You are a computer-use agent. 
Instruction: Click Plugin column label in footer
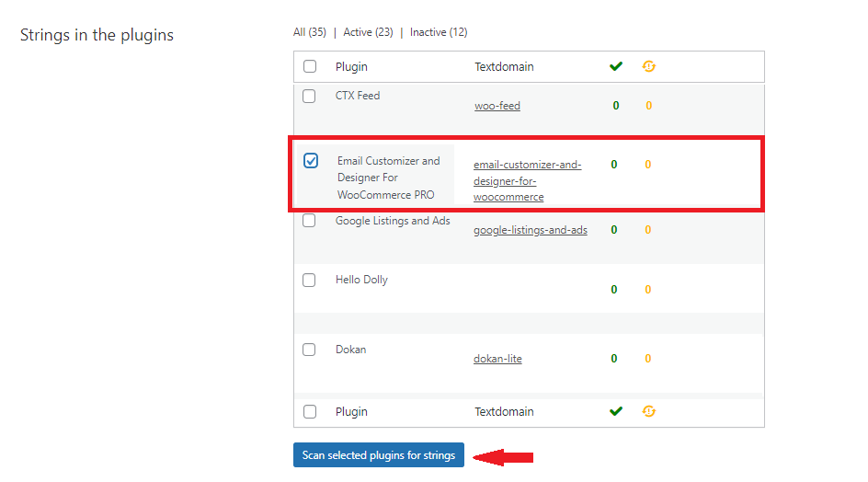coord(351,412)
